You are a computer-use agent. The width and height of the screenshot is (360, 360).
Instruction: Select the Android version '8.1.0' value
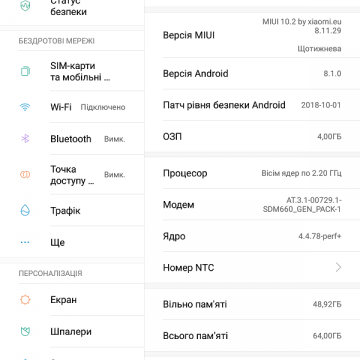pyautogui.click(x=332, y=73)
